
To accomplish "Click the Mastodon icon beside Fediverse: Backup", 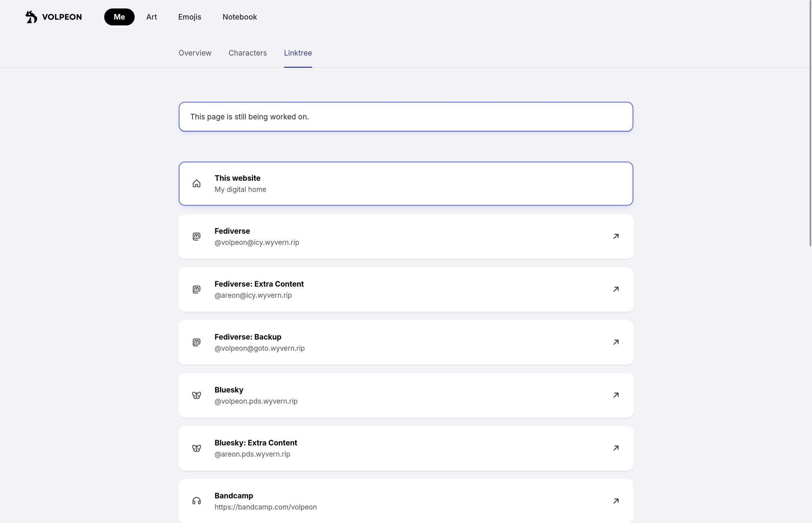I will click(196, 342).
